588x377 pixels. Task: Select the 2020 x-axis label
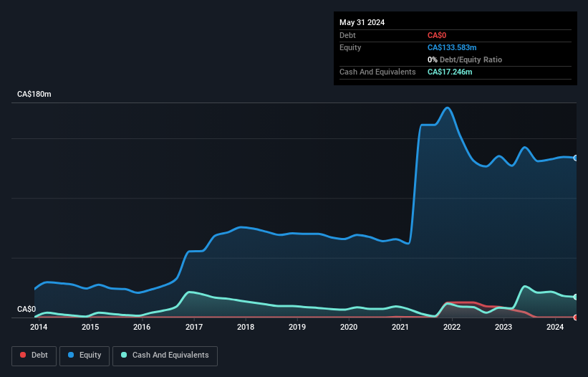click(349, 327)
